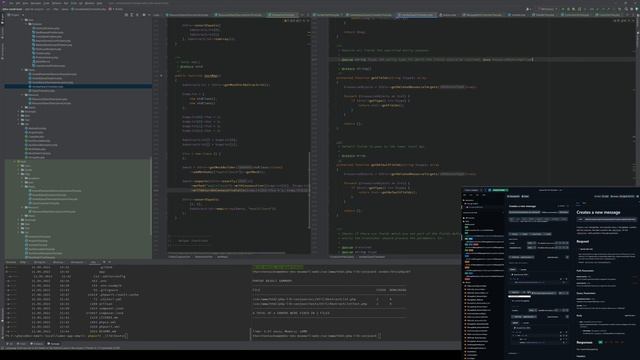Open the Help menu in the menu bar
This screenshot has width=640, height=360.
[x=100, y=3]
